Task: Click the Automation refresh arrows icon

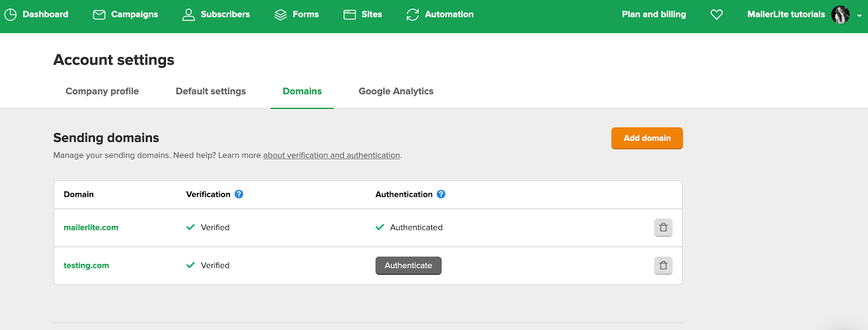Action: click(x=413, y=15)
